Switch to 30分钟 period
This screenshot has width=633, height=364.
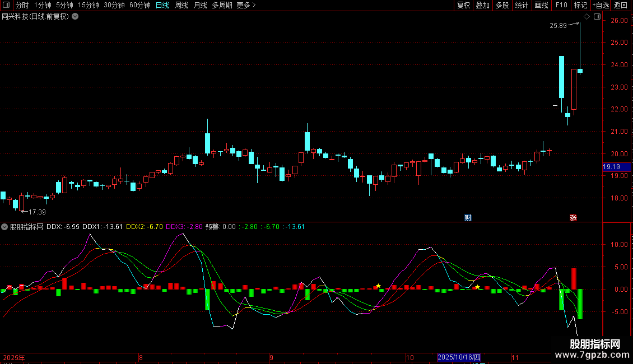[x=114, y=5]
